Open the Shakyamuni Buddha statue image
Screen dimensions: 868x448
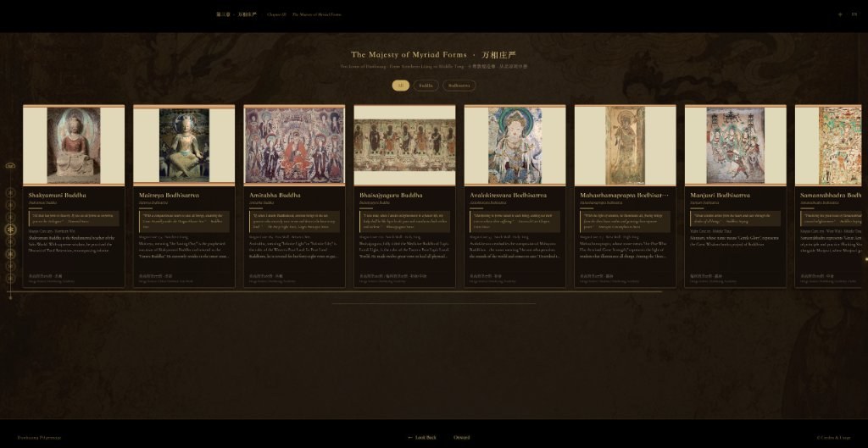coord(74,146)
